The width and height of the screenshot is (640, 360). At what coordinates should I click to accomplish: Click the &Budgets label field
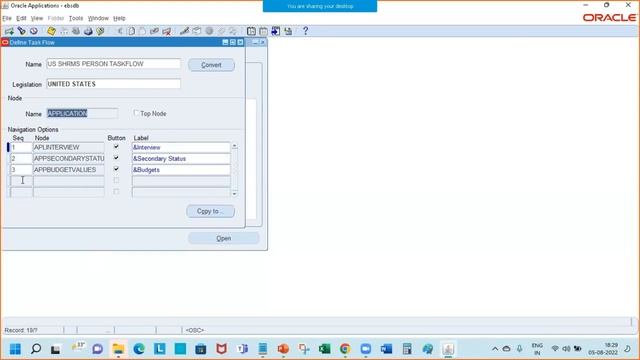pos(181,170)
